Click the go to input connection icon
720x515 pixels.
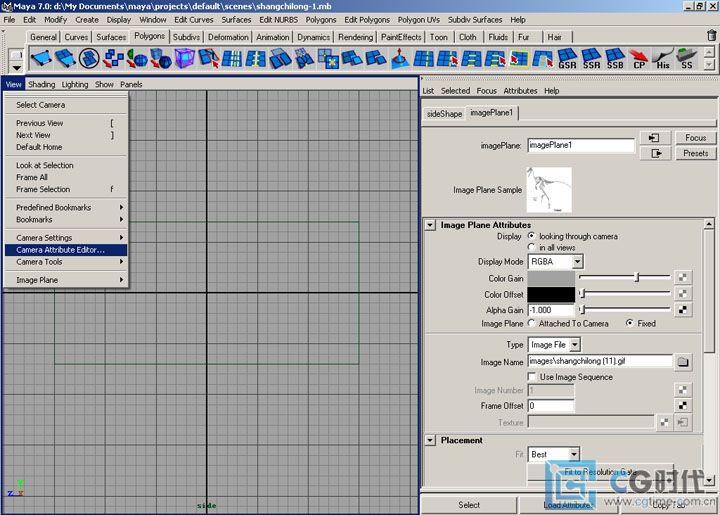tap(654, 138)
